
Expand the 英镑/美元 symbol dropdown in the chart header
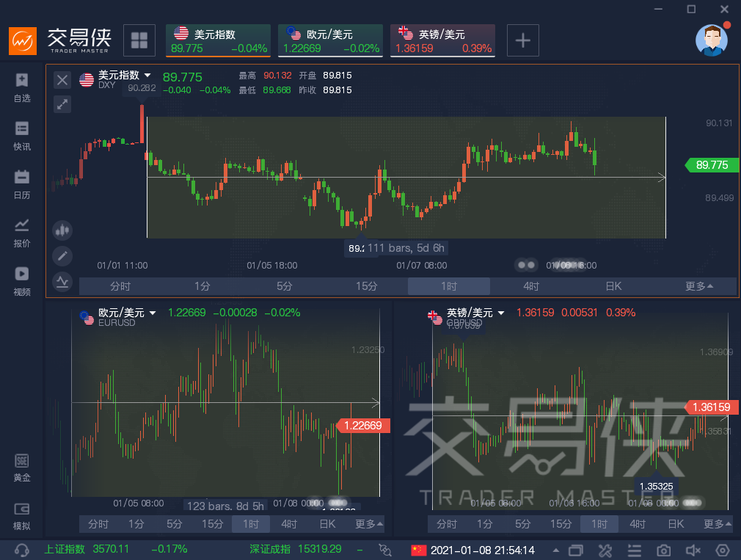pyautogui.click(x=501, y=313)
